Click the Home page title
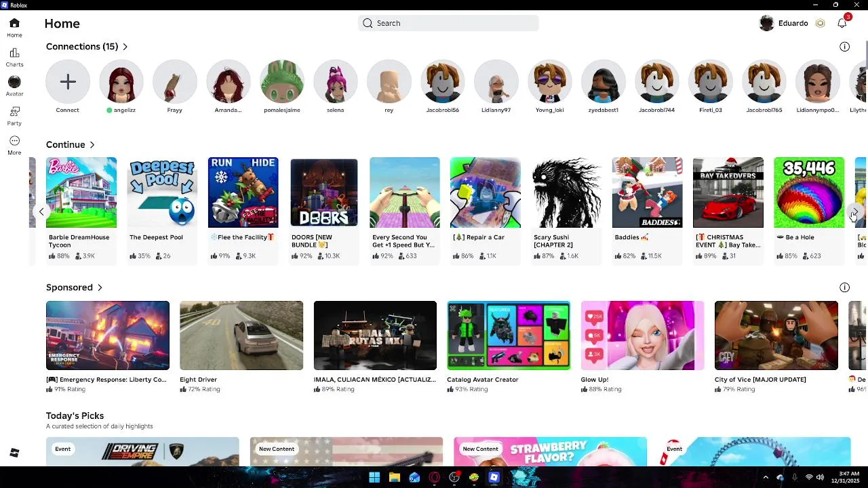This screenshot has height=488, width=868. tap(62, 24)
